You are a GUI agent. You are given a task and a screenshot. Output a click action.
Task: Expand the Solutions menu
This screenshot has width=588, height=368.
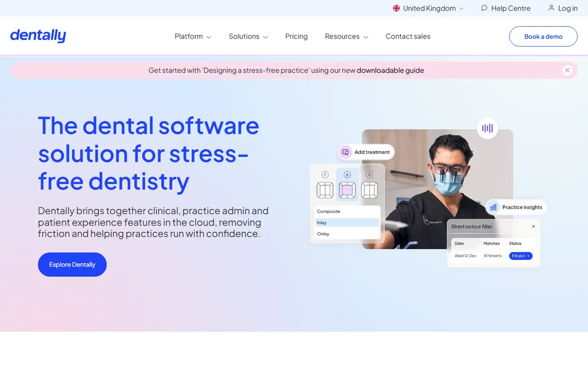[x=248, y=36]
